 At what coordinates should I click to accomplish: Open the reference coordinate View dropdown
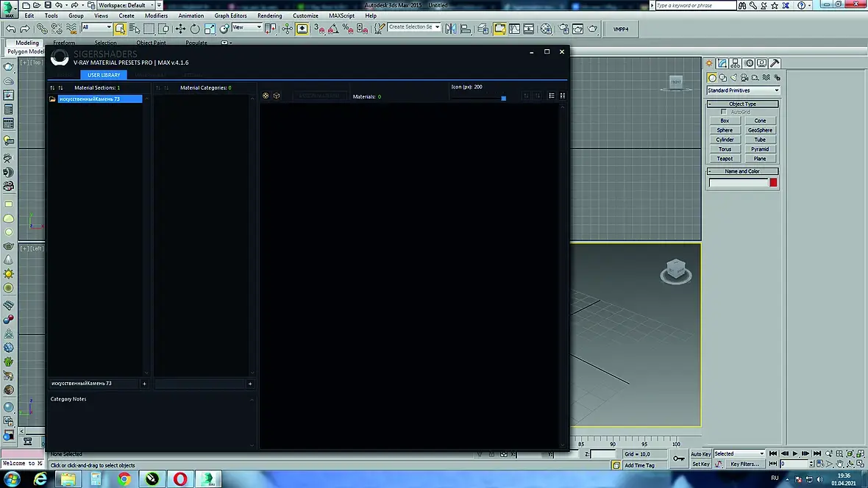247,27
